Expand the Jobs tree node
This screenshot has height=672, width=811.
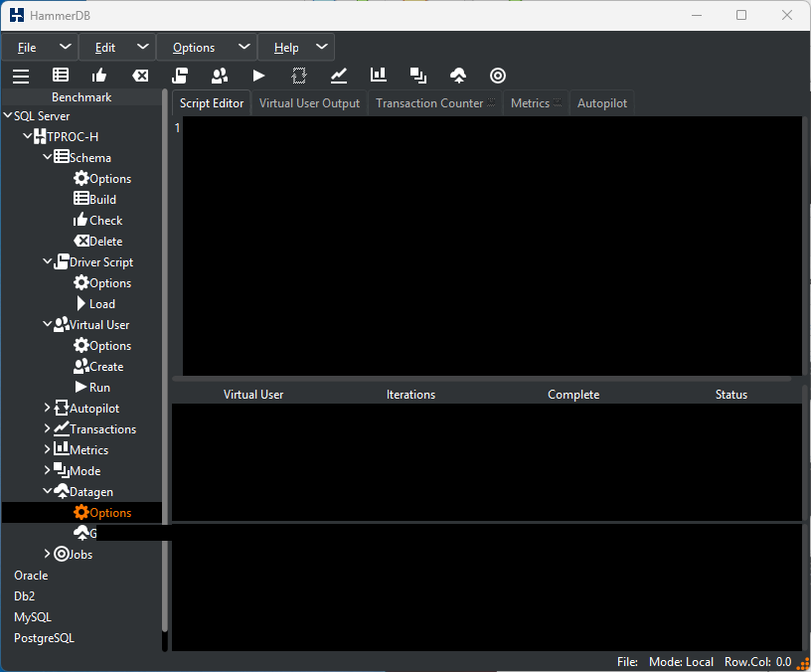(47, 554)
